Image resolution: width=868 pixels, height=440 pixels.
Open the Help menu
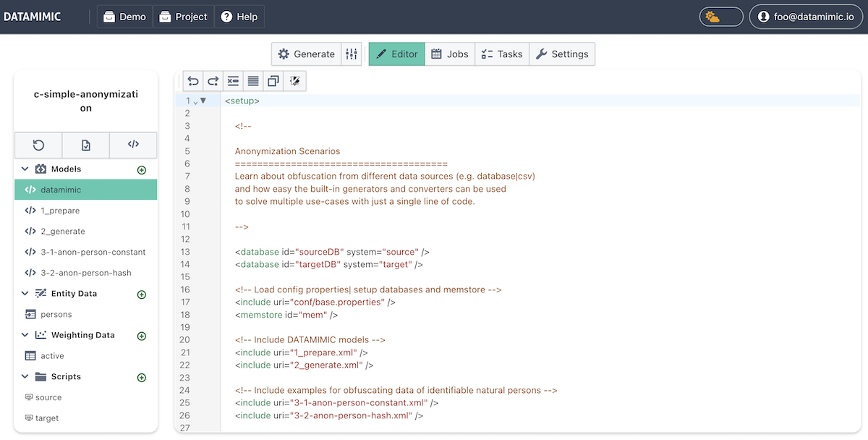(239, 17)
